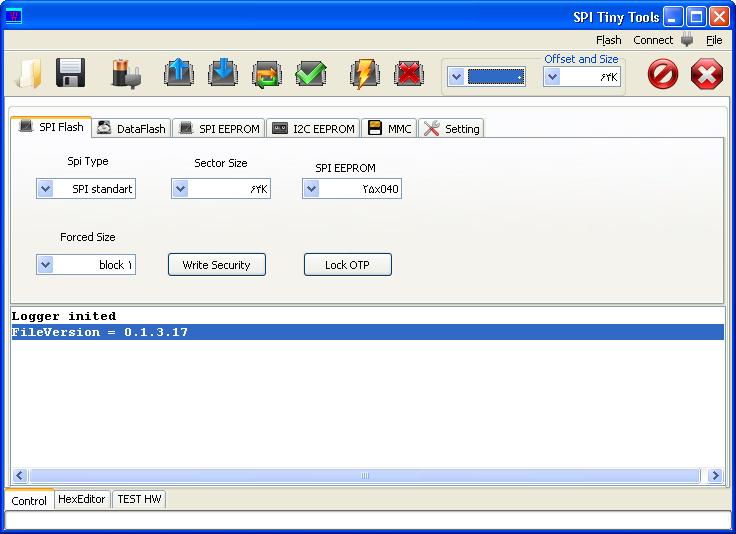736x534 pixels.
Task: Open the Setting tab
Action: (451, 128)
